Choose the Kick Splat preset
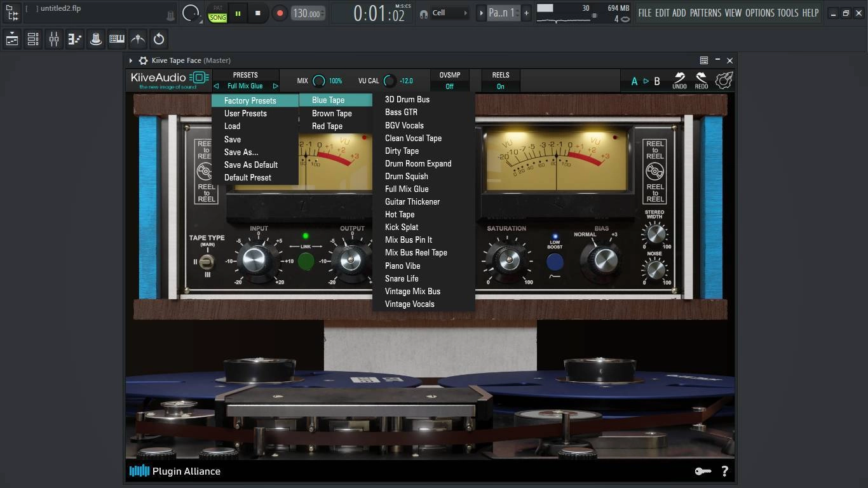 pos(424,227)
